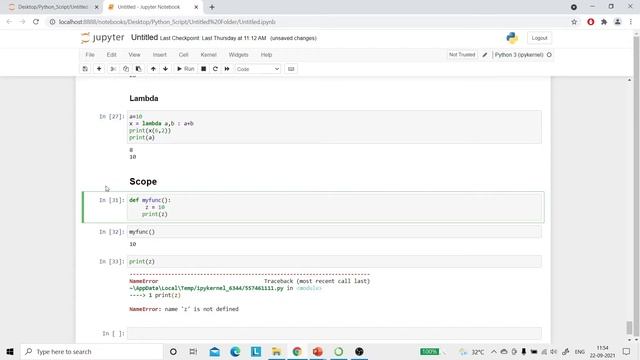Open the Kernel menu
The width and height of the screenshot is (640, 360).
click(209, 55)
